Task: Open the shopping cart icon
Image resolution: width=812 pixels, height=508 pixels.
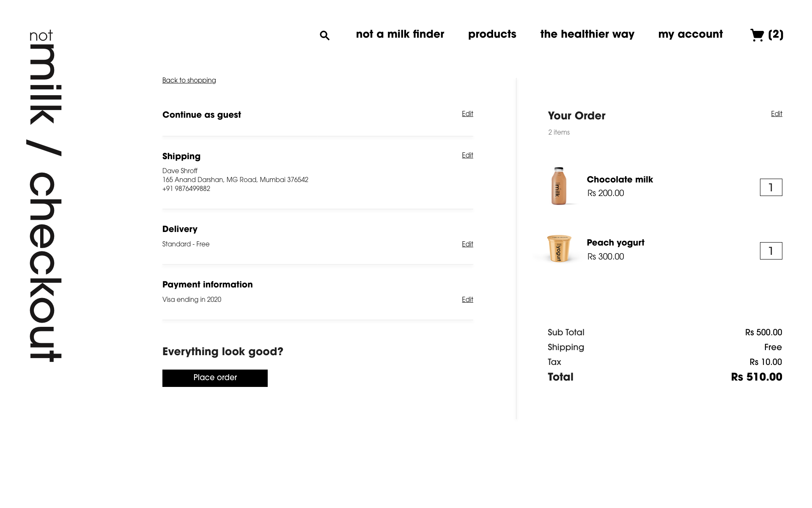Action: (x=757, y=35)
